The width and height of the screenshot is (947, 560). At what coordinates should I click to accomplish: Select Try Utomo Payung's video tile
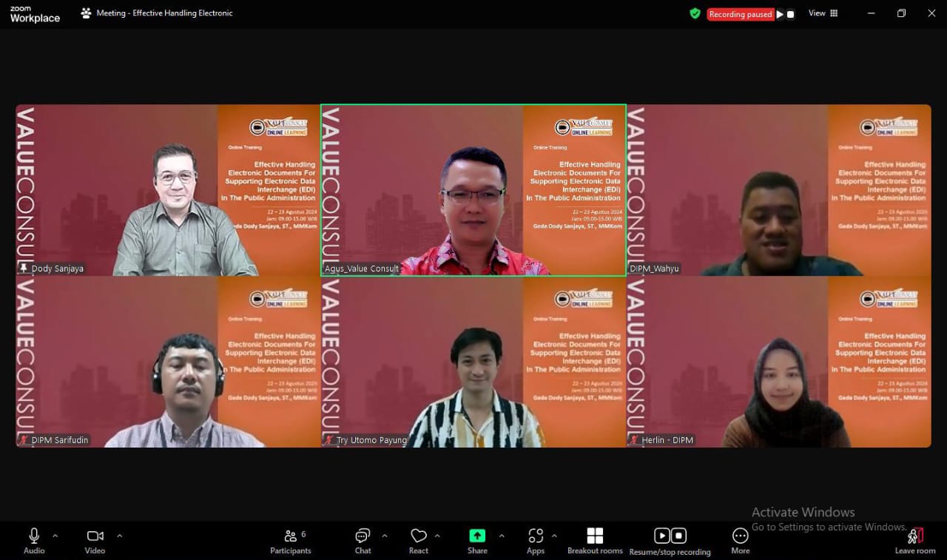[473, 362]
